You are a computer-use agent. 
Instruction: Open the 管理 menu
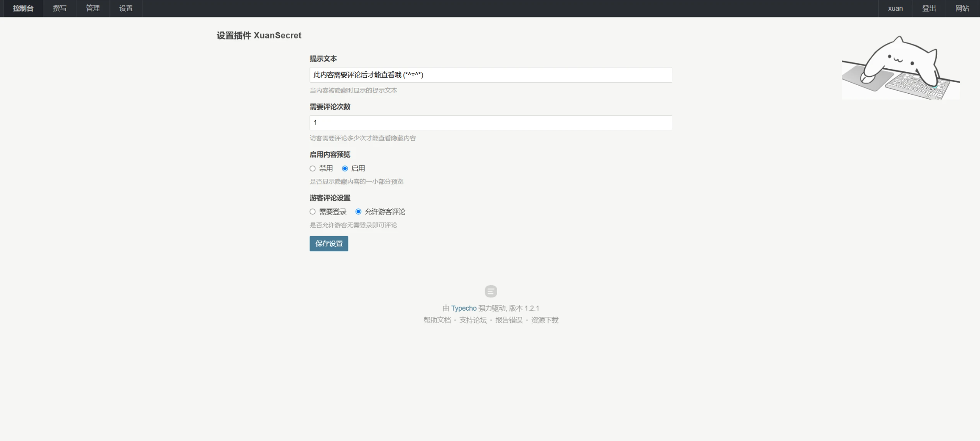pyautogui.click(x=92, y=8)
